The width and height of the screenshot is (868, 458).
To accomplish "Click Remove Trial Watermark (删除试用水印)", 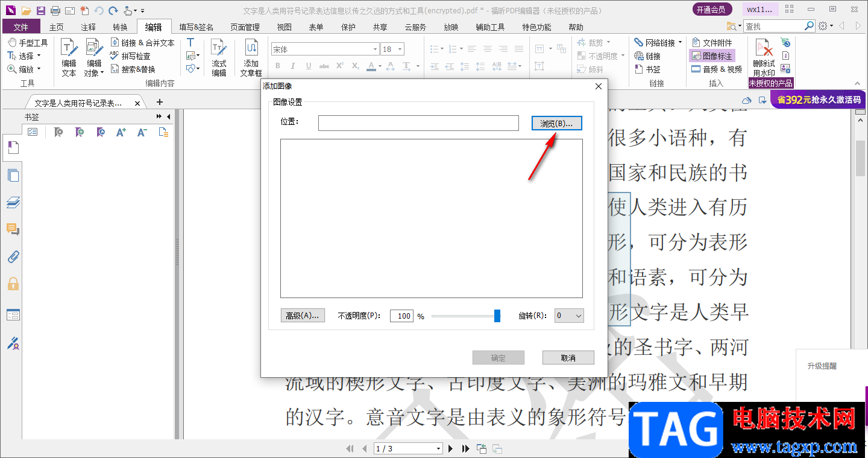I will [764, 58].
